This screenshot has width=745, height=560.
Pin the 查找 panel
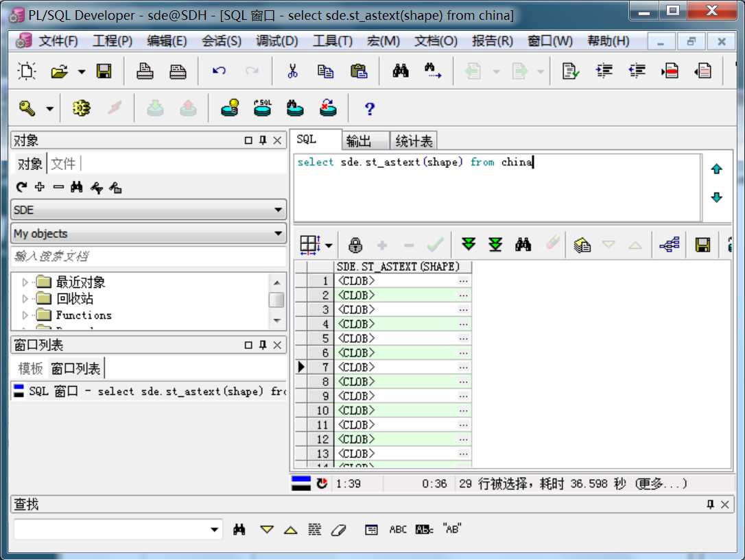[x=710, y=504]
